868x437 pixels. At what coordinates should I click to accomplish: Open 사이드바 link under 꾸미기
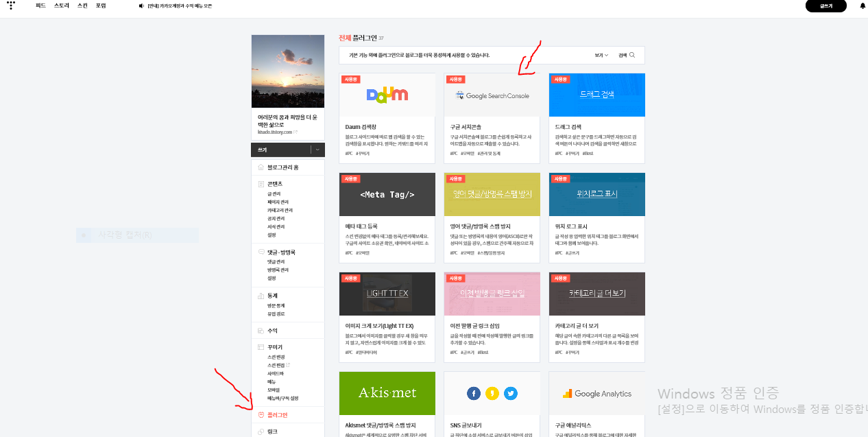tap(276, 374)
